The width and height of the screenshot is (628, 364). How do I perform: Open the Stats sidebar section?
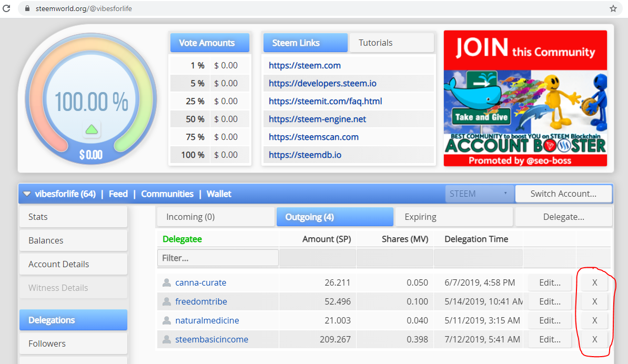pos(73,217)
